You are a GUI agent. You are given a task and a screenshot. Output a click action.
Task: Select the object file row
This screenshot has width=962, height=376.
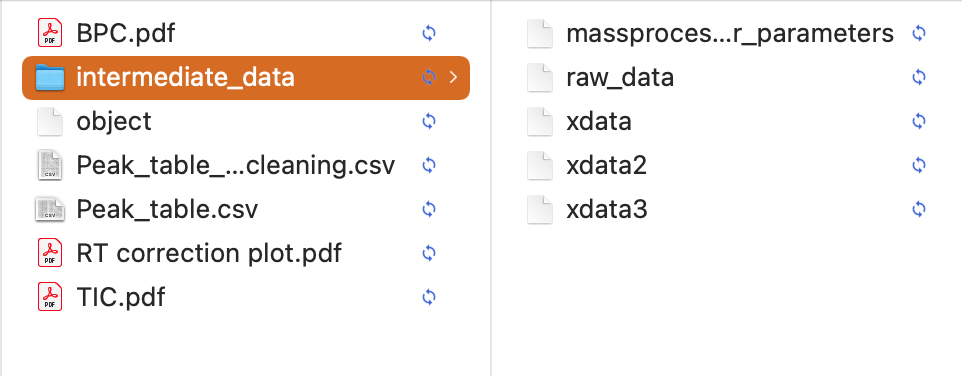point(245,121)
